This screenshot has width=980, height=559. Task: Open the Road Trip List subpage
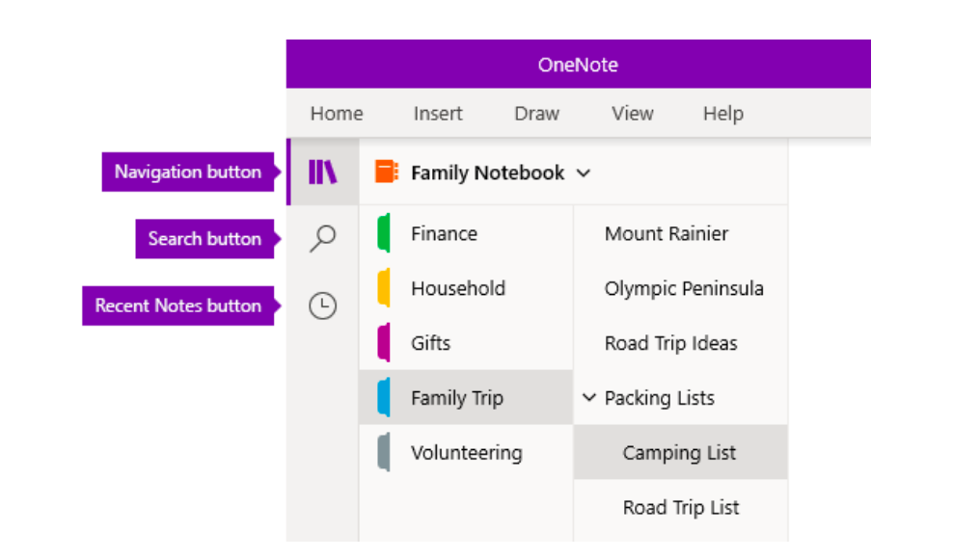click(681, 507)
